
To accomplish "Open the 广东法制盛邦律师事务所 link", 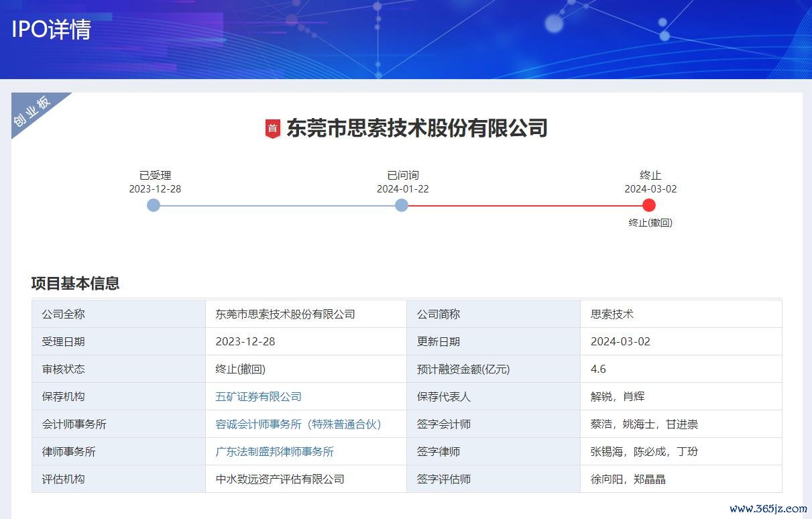I will pos(275,452).
